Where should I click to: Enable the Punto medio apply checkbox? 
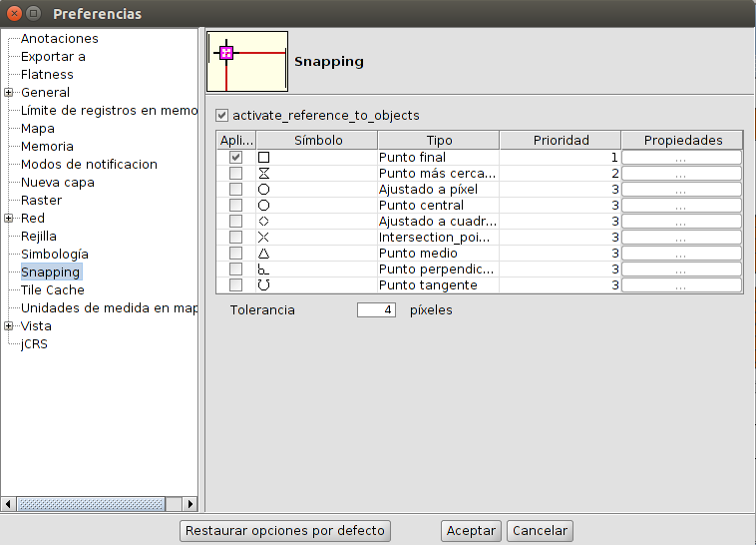click(x=236, y=254)
